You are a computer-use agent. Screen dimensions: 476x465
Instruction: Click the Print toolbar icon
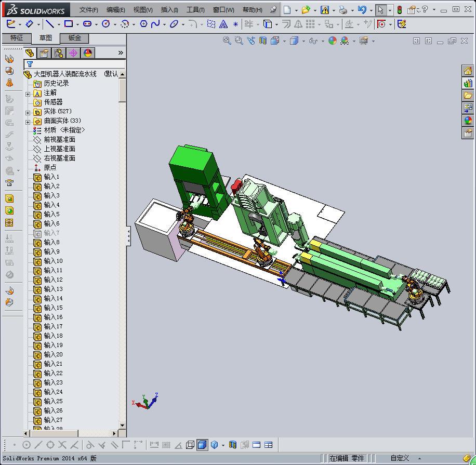[x=343, y=10]
